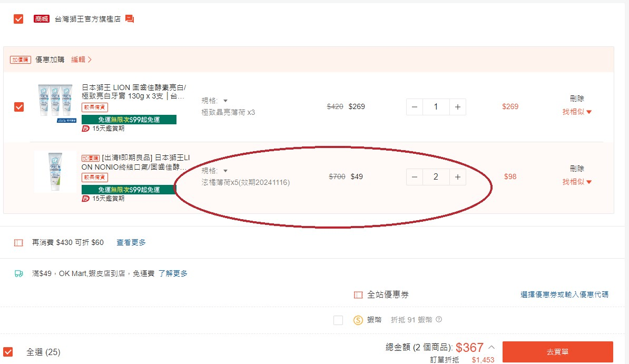629x364 pixels.
Task: Click the coupon ticket icon beside 再消費 $430
Action: tap(19, 243)
